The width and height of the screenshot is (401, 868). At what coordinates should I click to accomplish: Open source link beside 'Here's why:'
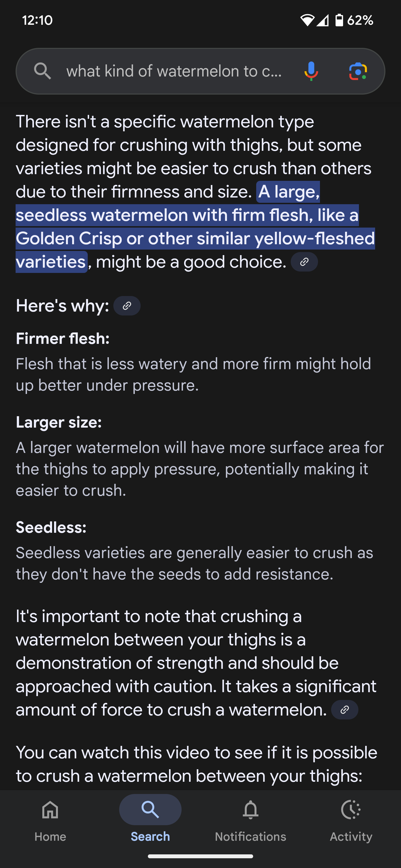click(x=127, y=306)
